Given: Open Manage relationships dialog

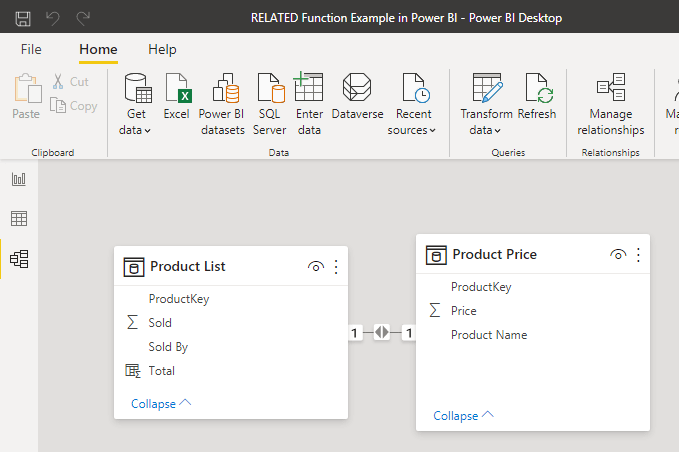Looking at the screenshot, I should point(611,104).
